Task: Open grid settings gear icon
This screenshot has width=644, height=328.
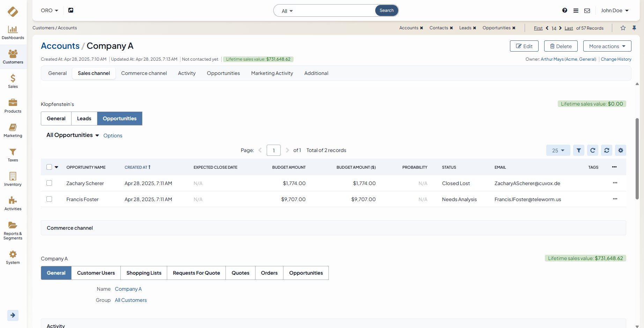Action: click(x=620, y=150)
